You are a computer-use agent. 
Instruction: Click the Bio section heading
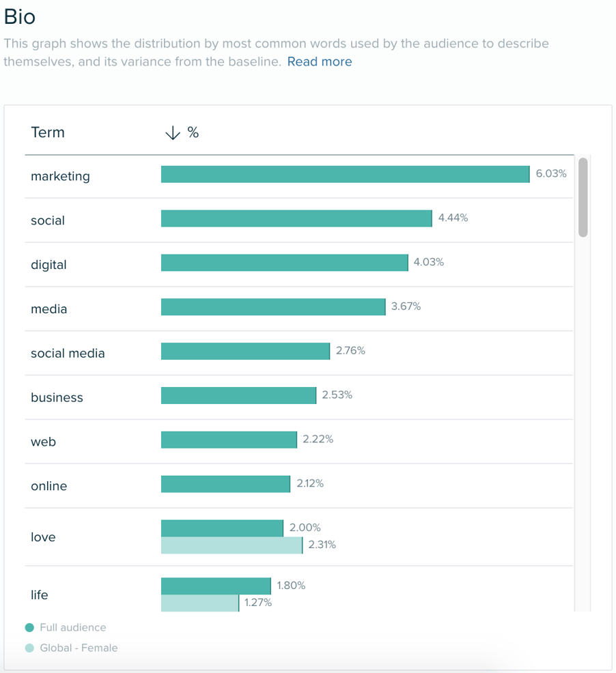coord(20,17)
